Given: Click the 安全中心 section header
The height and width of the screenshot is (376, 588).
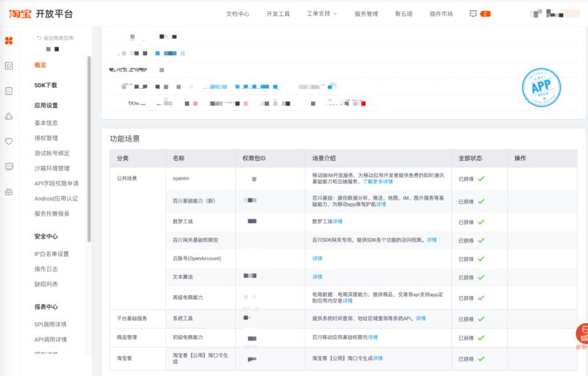Looking at the screenshot, I should [46, 236].
